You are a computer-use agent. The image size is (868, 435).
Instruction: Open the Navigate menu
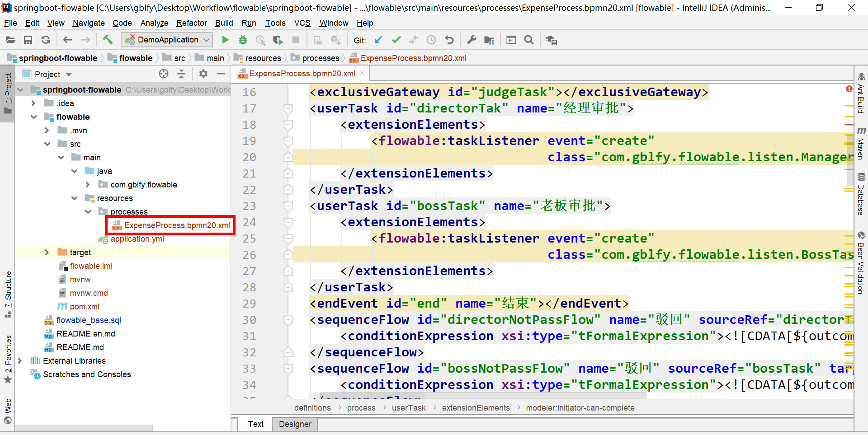89,23
